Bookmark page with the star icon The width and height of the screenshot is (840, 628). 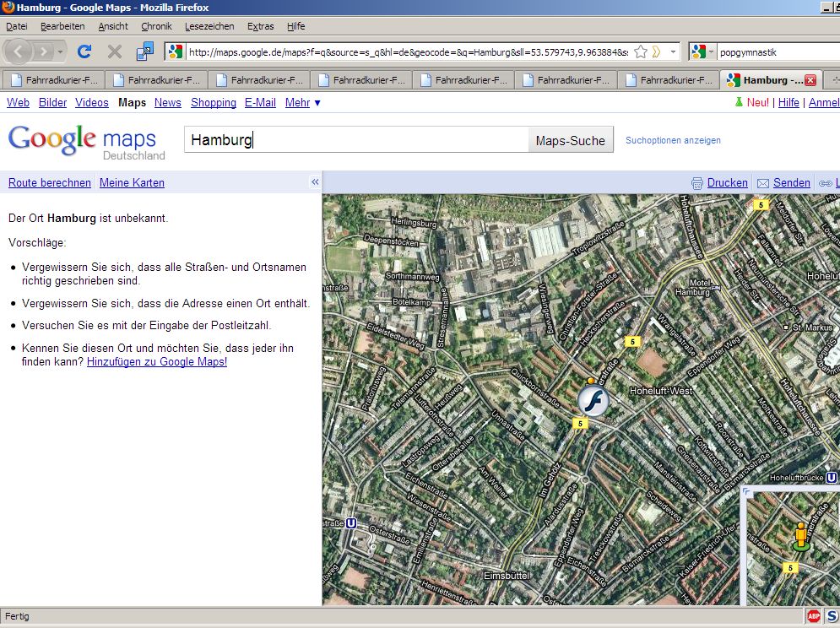[641, 51]
